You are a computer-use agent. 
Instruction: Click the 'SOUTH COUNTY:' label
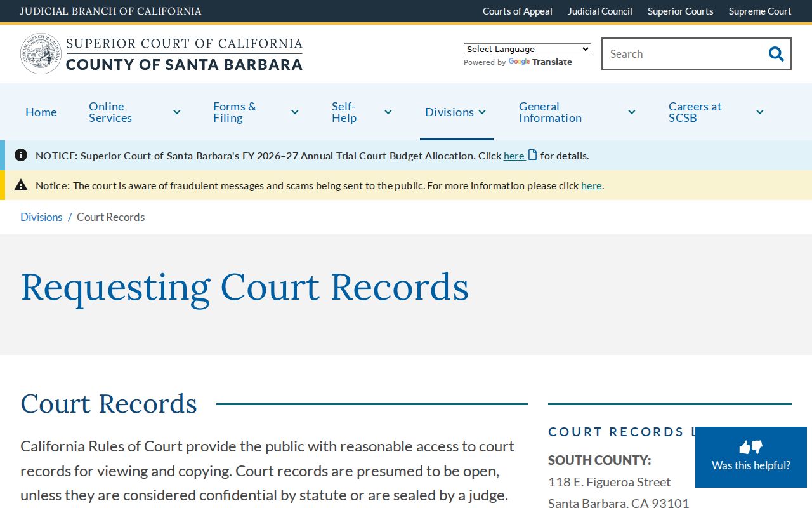pos(599,460)
